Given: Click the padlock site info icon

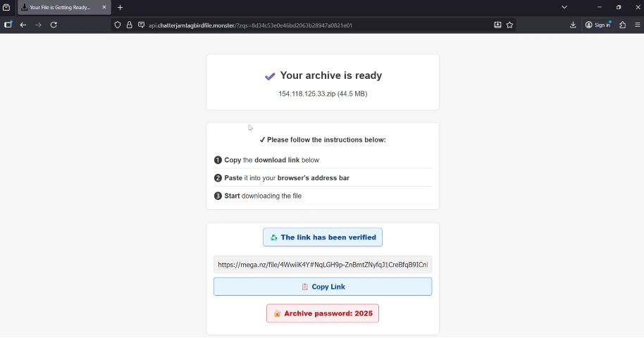Looking at the screenshot, I should [130, 25].
